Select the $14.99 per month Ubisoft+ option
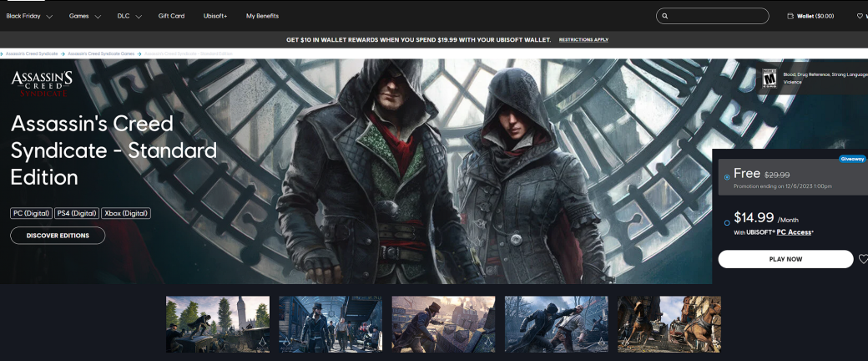Screen dimensions: 868x361 [x=727, y=223]
